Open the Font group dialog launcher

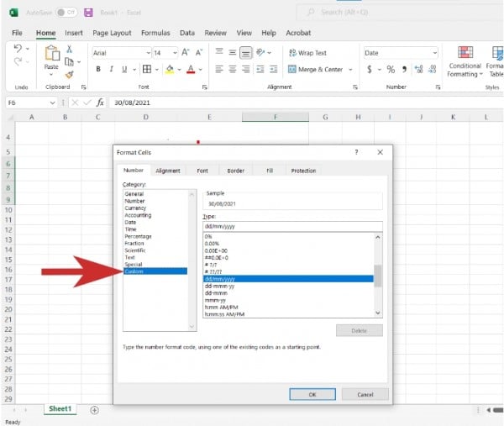204,87
